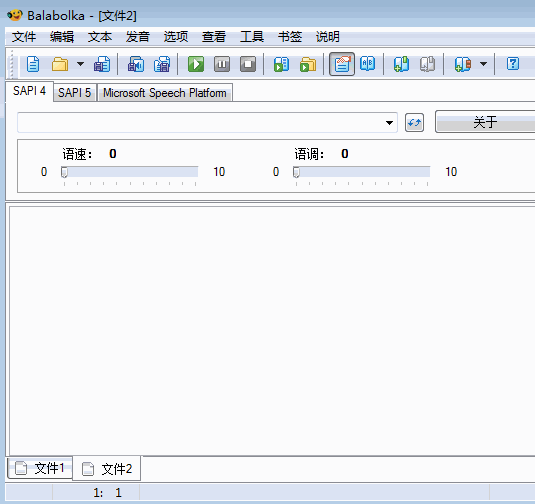Click the 语速 speed slider track
535x504 pixels.
(130, 172)
